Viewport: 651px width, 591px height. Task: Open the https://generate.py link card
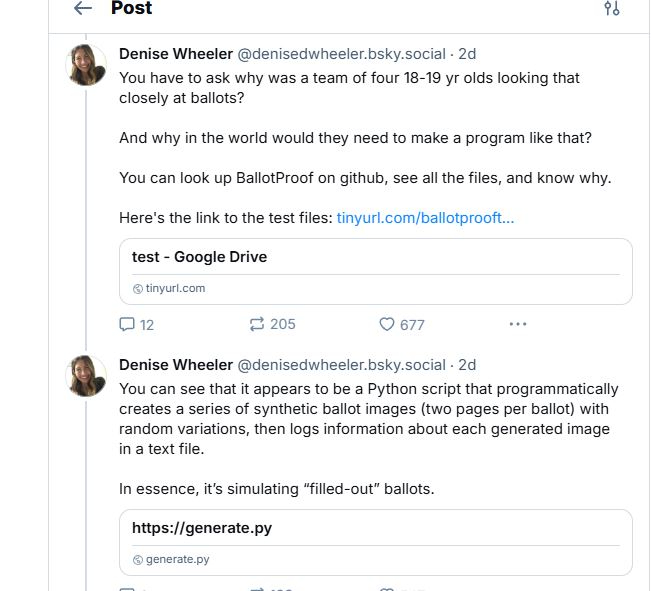[x=375, y=542]
